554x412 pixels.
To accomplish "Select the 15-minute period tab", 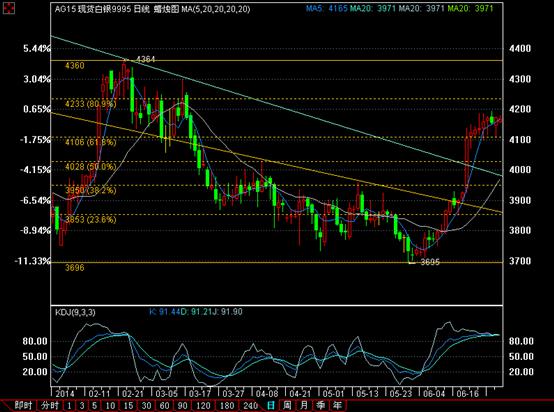I will point(128,405).
